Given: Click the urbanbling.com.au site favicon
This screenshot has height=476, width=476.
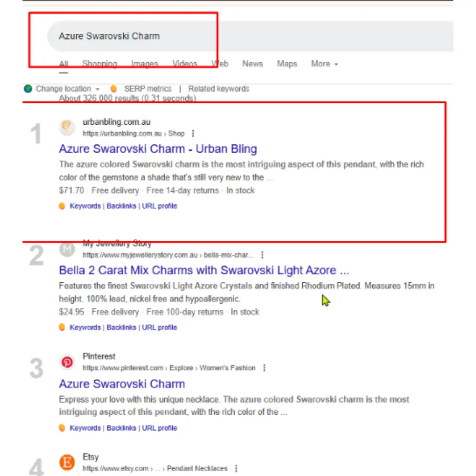Looking at the screenshot, I should pos(67,128).
